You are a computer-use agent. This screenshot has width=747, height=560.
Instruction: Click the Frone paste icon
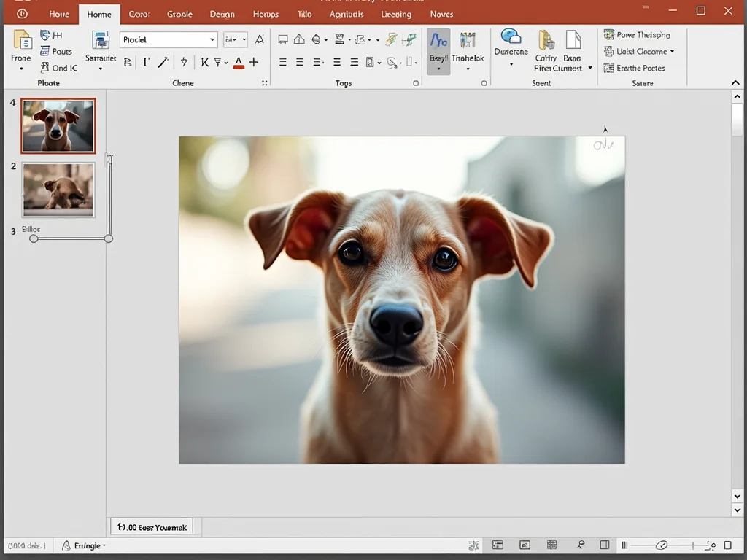(x=22, y=40)
